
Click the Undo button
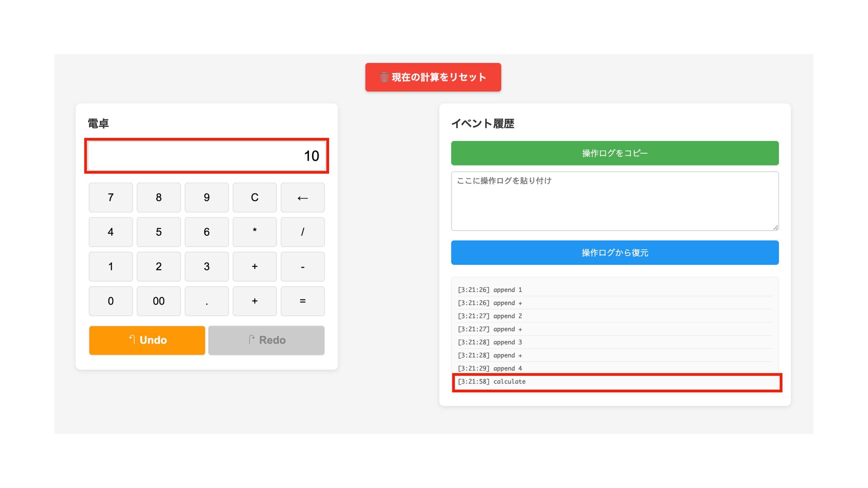147,340
